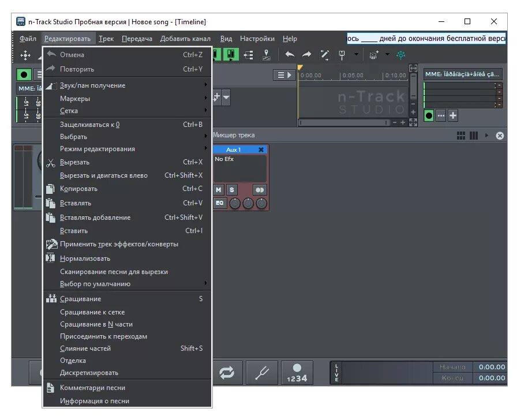Click the Начало time value
Viewport: 528px width, 420px height.
tap(492, 367)
